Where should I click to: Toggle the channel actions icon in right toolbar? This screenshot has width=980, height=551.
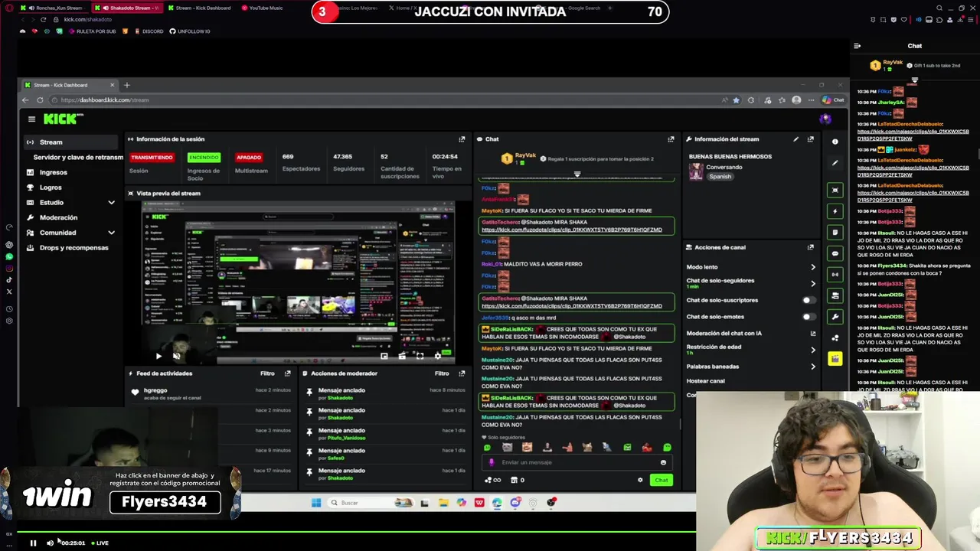[835, 295]
